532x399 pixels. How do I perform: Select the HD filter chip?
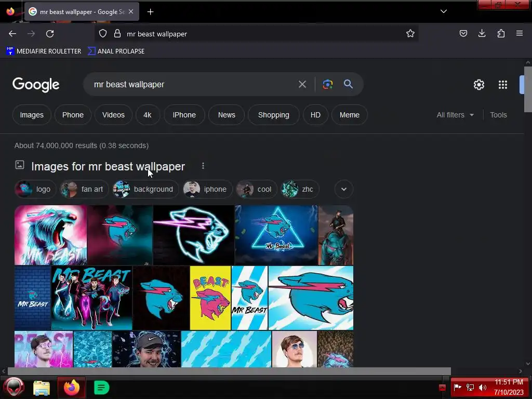(315, 115)
